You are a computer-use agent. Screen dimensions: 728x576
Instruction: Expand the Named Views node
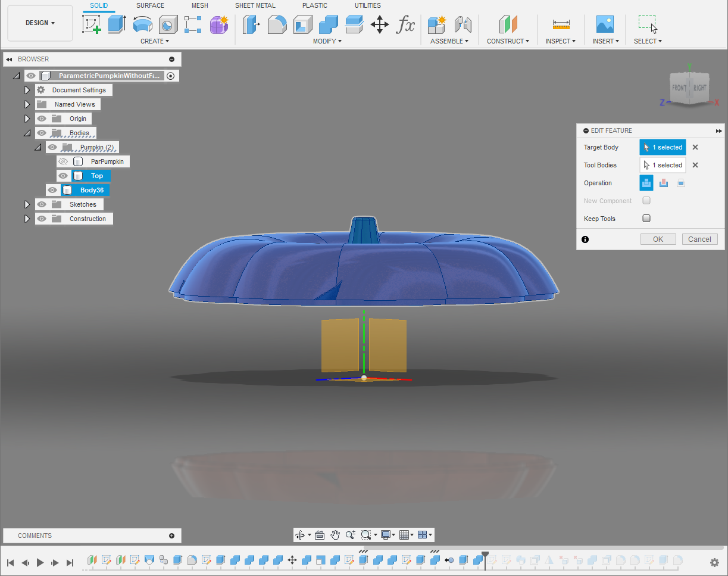pyautogui.click(x=27, y=104)
